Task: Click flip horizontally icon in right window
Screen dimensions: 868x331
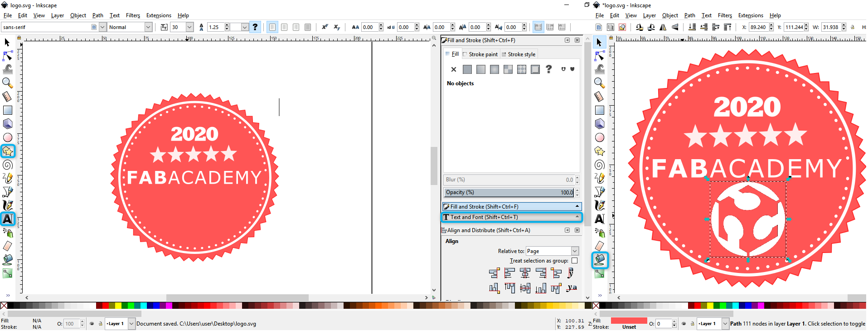Action: point(663,27)
